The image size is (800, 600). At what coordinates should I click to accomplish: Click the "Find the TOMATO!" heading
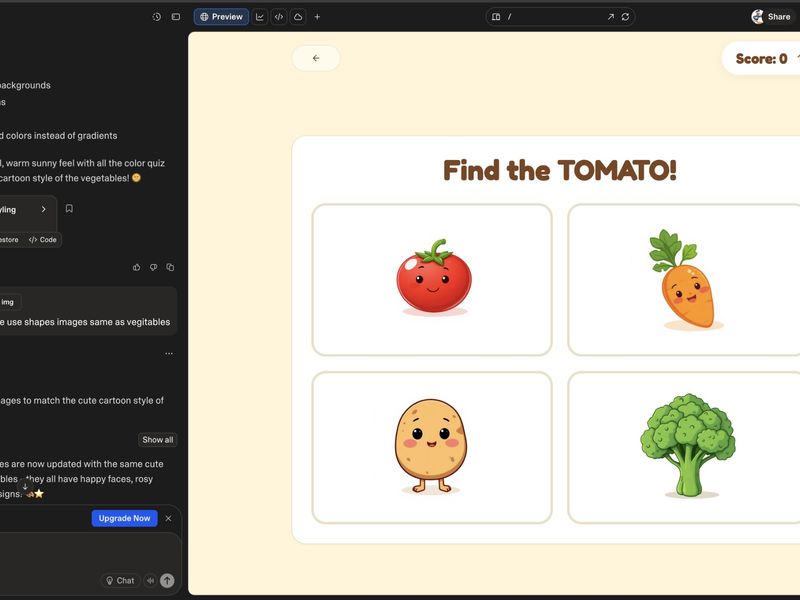(x=560, y=170)
